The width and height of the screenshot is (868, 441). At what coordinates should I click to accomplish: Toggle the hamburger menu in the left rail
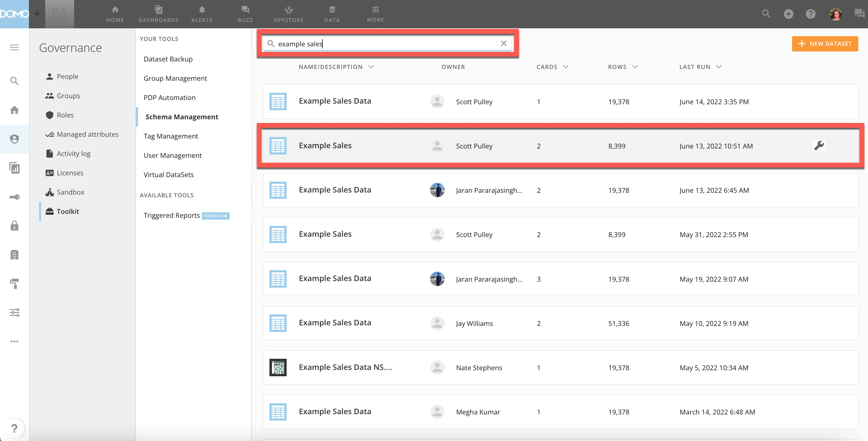(x=14, y=48)
